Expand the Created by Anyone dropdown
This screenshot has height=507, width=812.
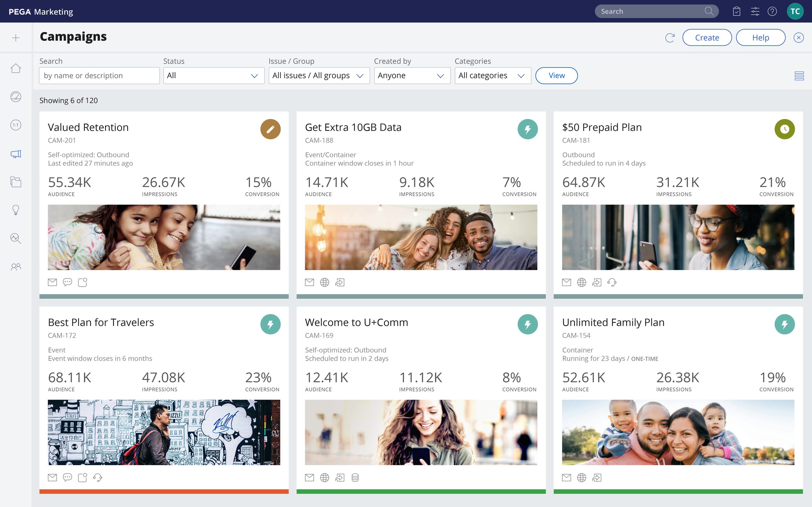pos(412,76)
